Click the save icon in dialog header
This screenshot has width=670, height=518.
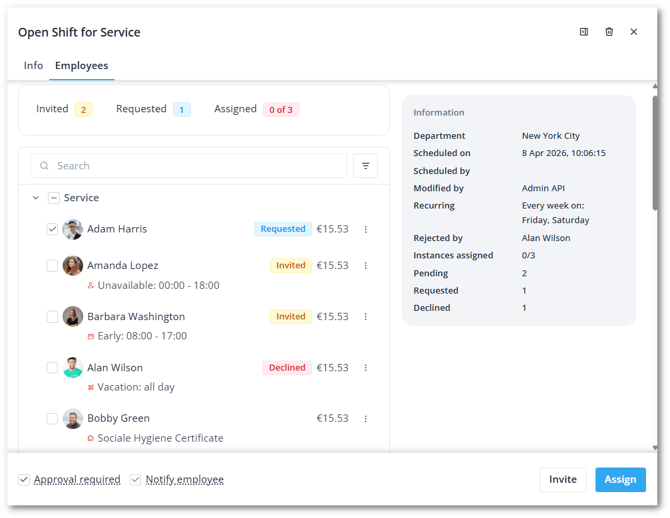click(584, 32)
